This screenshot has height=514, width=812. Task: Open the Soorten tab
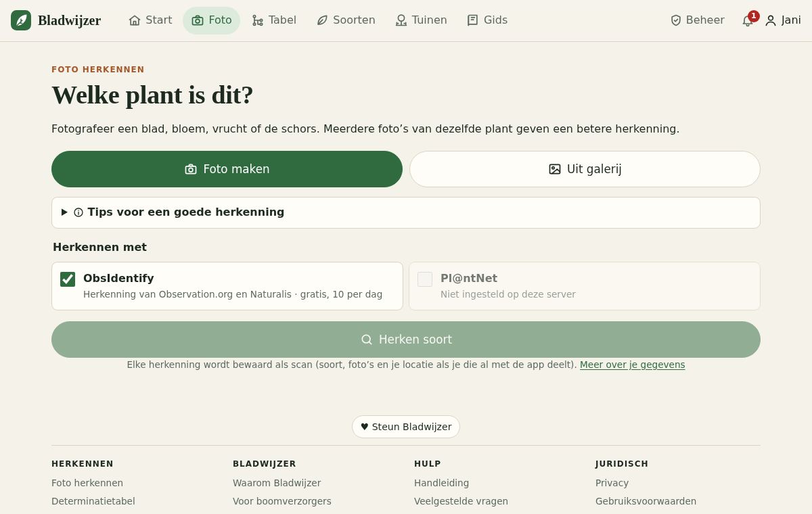click(x=346, y=20)
